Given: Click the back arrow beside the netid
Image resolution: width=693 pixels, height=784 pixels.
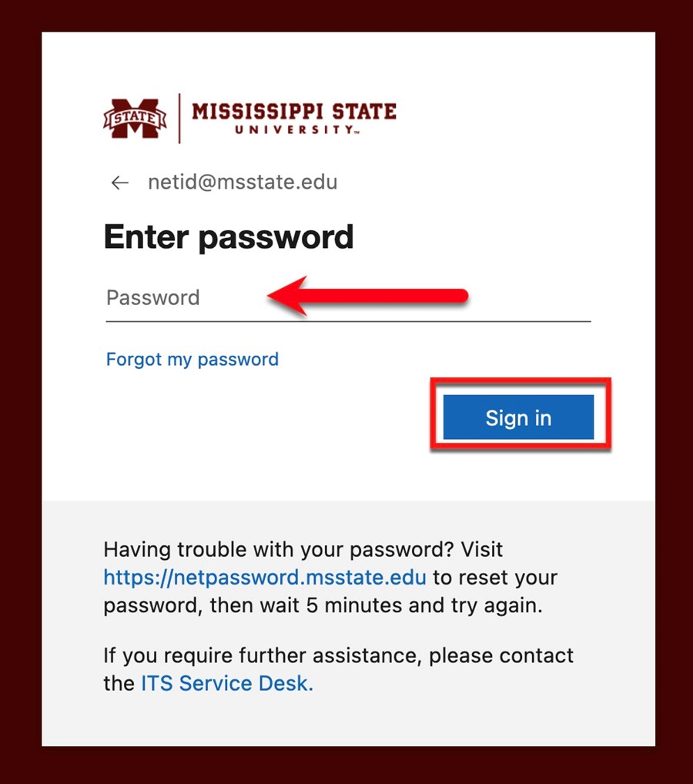Looking at the screenshot, I should [120, 183].
